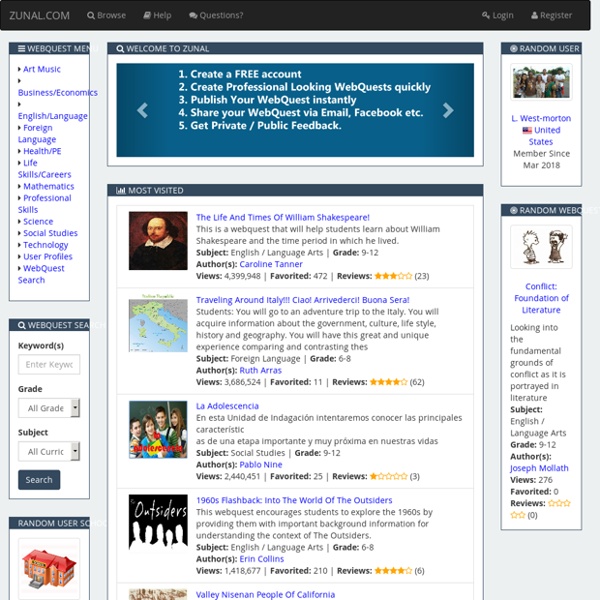Open the All Grade dropdown

point(49,408)
